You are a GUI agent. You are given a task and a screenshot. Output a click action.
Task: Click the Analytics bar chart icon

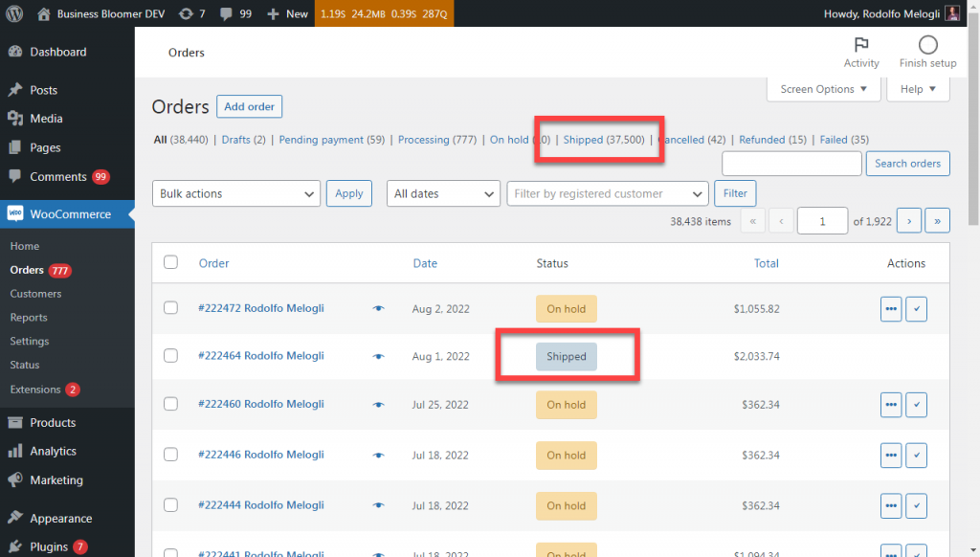15,451
